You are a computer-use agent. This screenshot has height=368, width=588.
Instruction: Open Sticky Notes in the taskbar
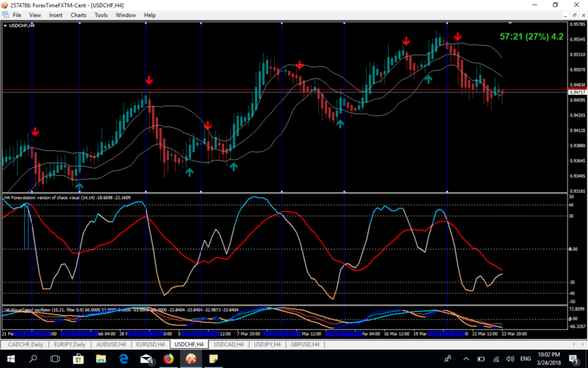click(x=215, y=358)
